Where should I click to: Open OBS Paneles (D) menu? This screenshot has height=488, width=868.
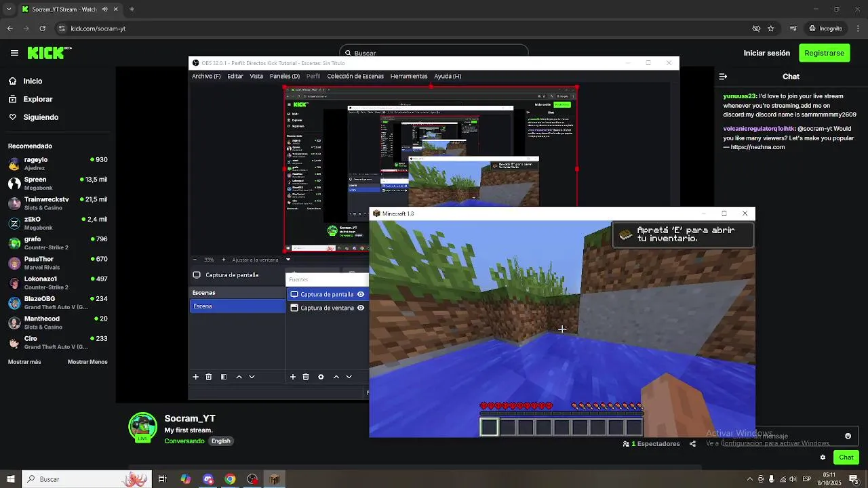(x=285, y=76)
